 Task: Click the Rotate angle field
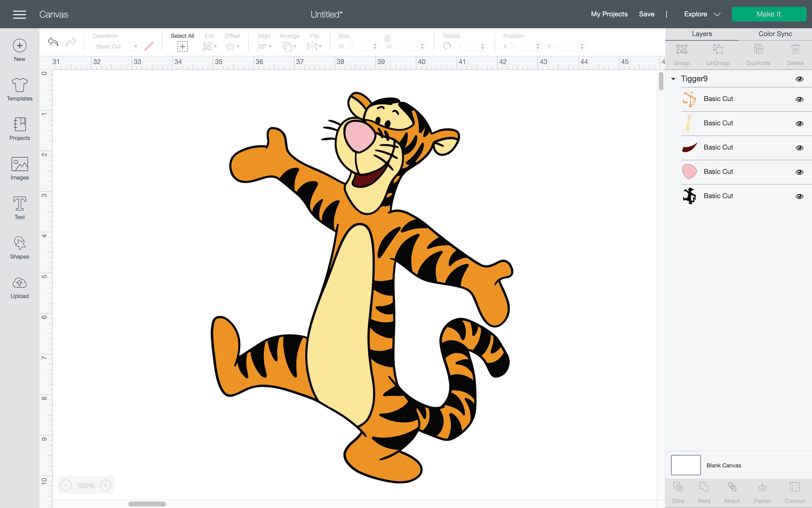[467, 46]
